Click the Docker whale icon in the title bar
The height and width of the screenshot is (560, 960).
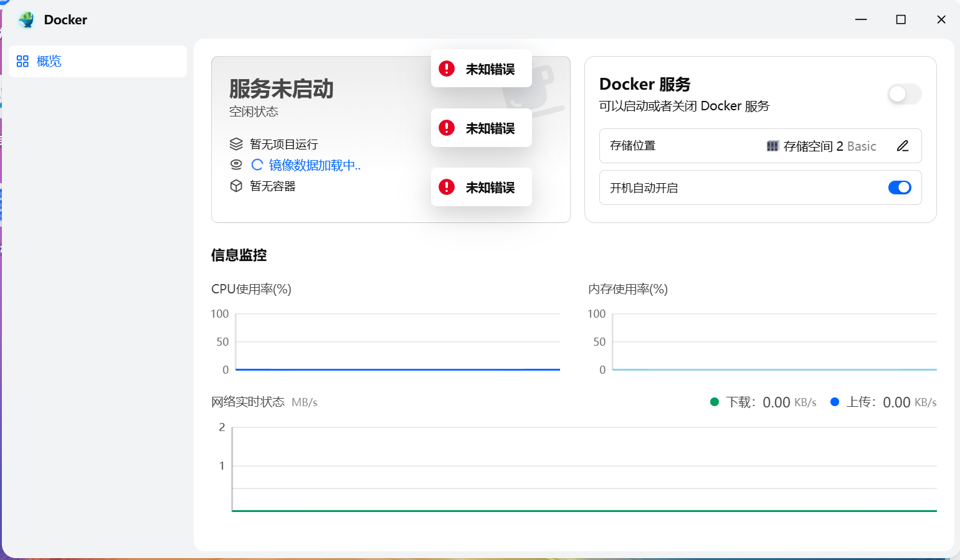point(26,19)
